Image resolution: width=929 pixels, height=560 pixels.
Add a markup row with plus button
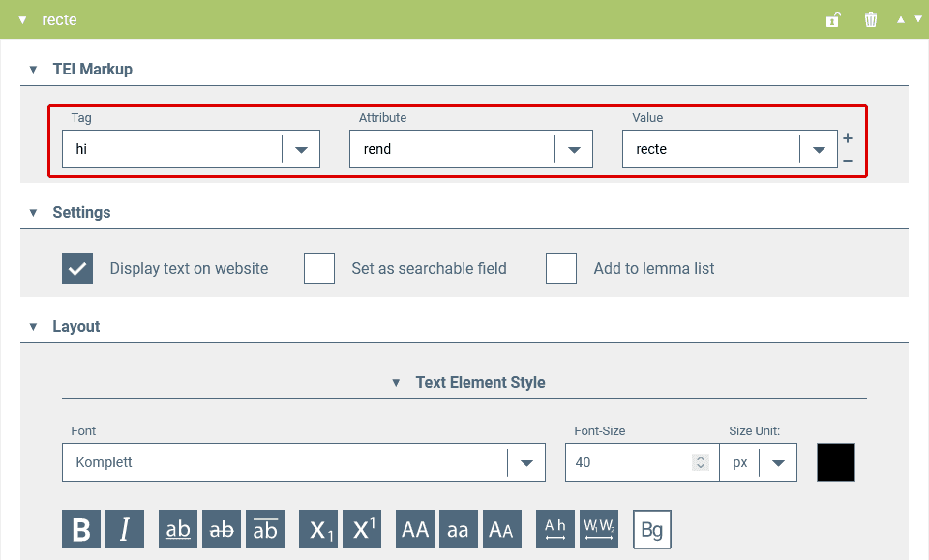[x=848, y=138]
